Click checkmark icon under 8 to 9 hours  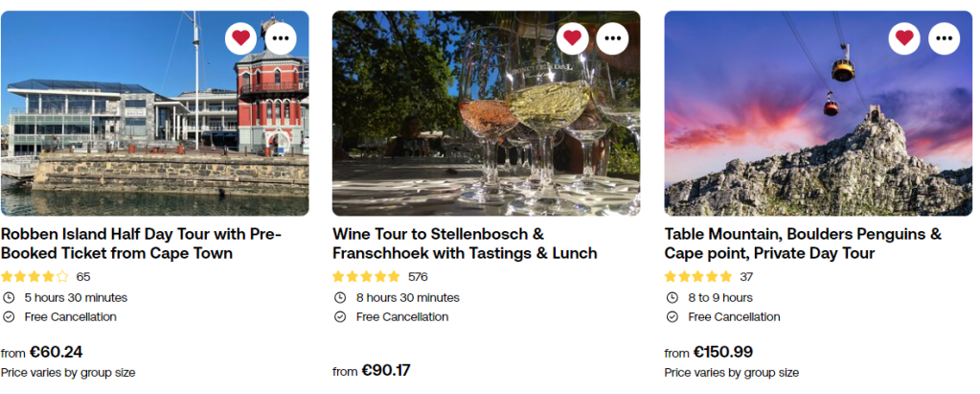coord(672,317)
